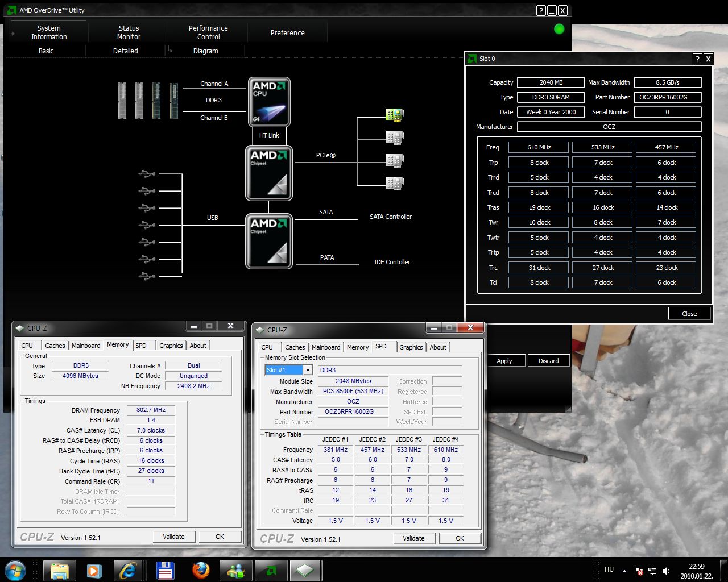
Task: Open Graphics tab in left CPU-Z
Action: point(171,346)
